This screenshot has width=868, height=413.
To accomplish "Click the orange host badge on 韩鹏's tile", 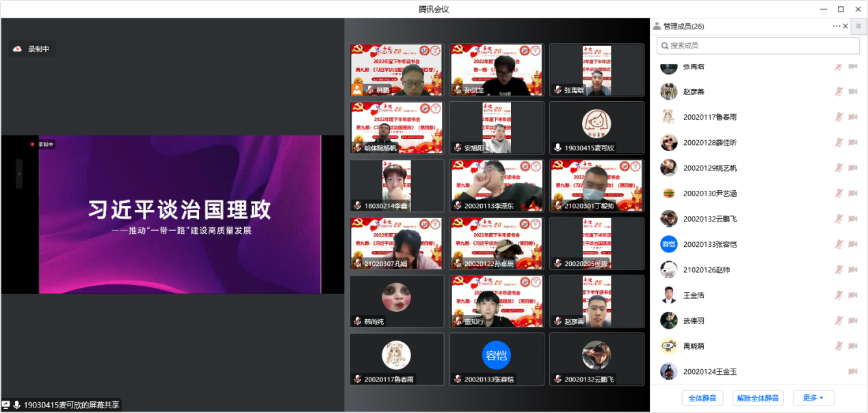I will point(357,90).
